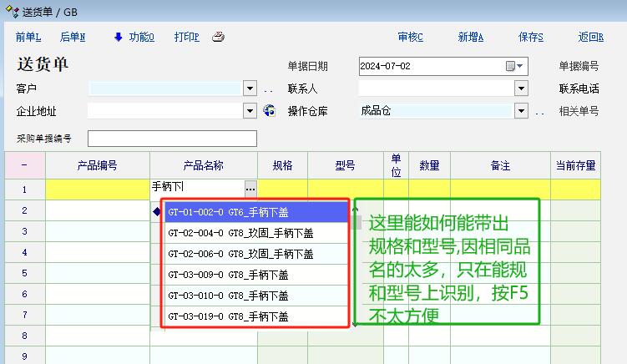627x364 pixels.
Task: Open the 企业地址 dropdown
Action: coord(250,110)
